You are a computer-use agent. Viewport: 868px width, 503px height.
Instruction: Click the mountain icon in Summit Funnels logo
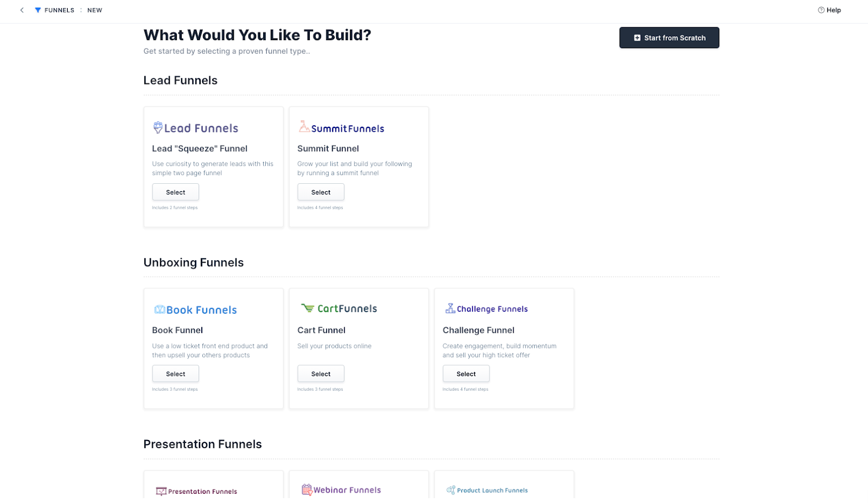tap(304, 127)
